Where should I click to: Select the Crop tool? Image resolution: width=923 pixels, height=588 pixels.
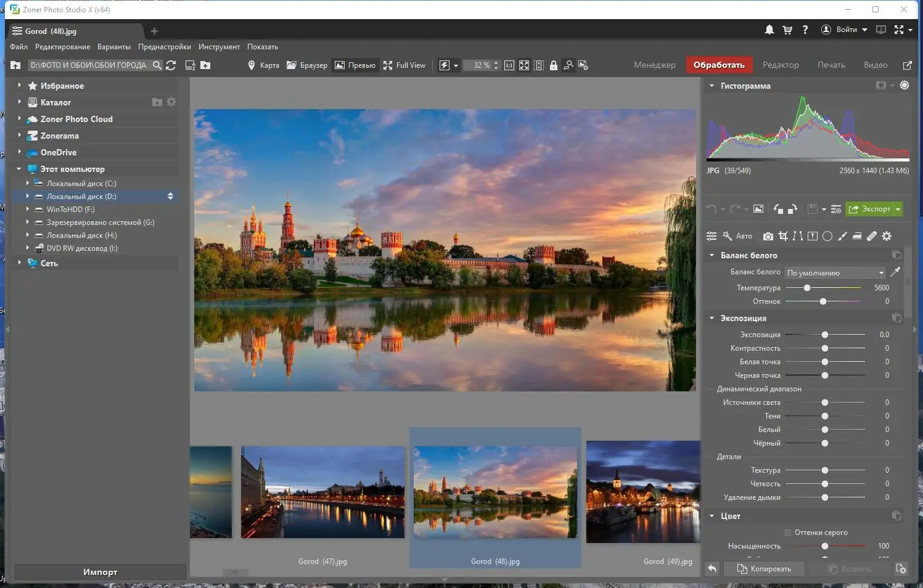pos(783,236)
